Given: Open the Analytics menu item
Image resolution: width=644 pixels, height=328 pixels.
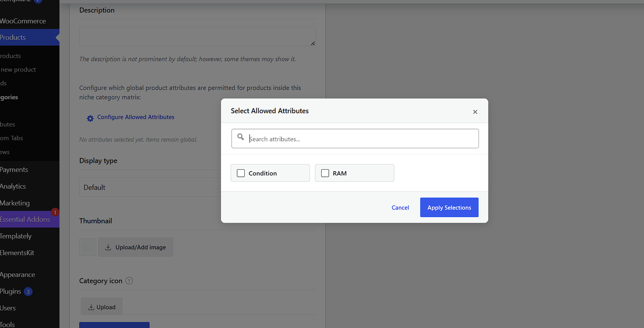Looking at the screenshot, I should pyautogui.click(x=13, y=186).
